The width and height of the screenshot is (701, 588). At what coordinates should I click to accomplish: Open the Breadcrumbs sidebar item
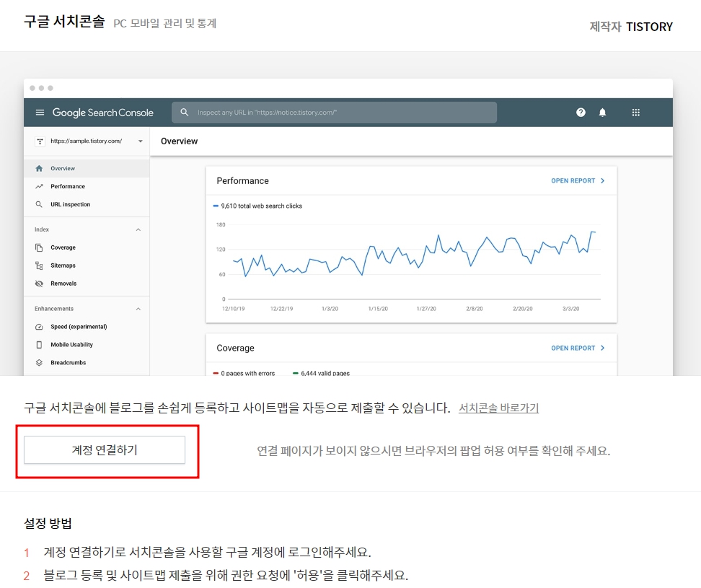(87, 363)
